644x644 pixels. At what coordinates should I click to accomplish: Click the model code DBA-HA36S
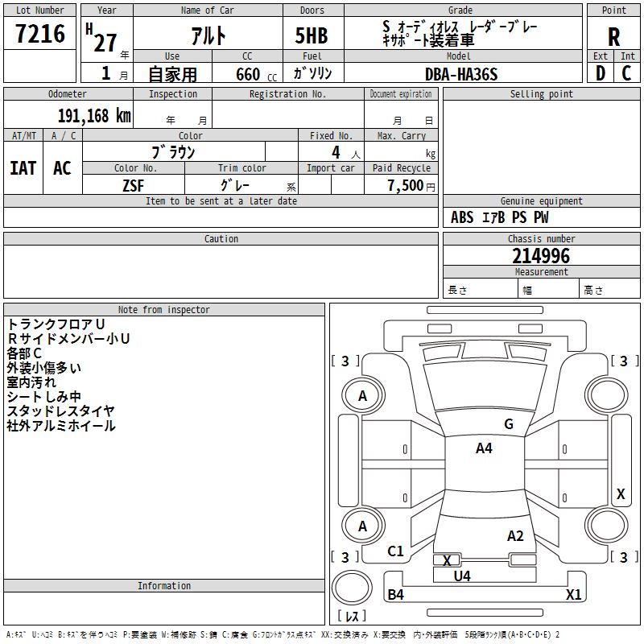point(461,74)
